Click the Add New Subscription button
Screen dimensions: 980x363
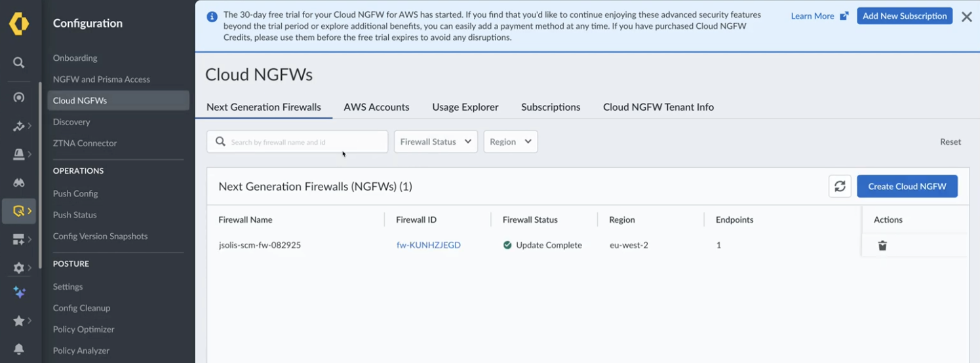tap(904, 16)
